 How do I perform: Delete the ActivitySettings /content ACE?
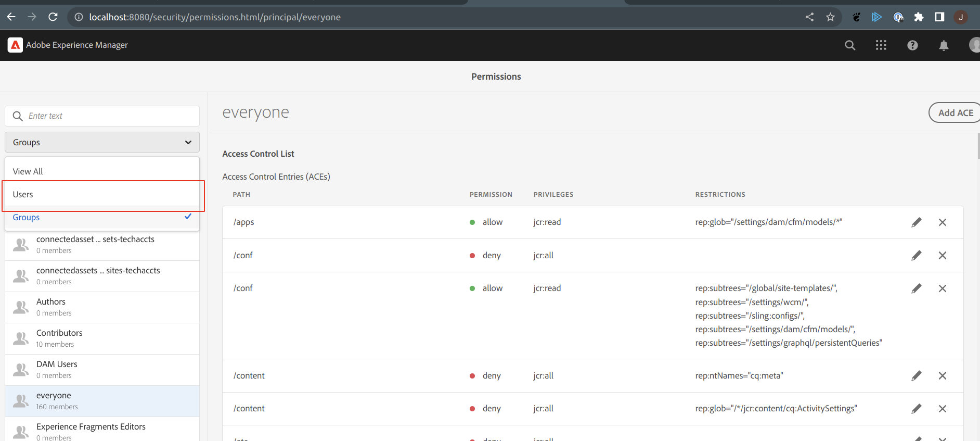tap(942, 409)
